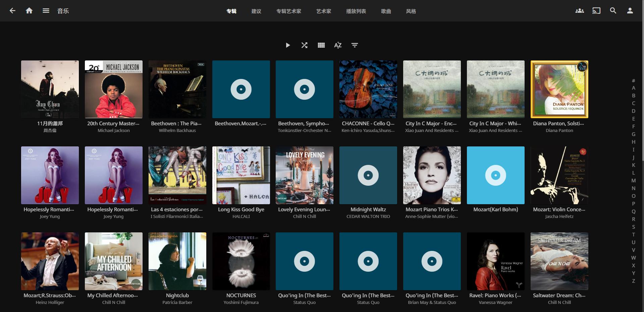This screenshot has height=312, width=644.
Task: Open the Heifetz Mozart Violin Concerto cover
Action: coord(559,175)
